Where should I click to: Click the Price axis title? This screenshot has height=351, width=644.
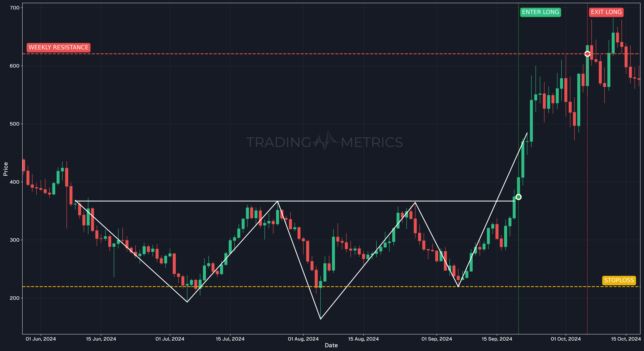coord(6,169)
